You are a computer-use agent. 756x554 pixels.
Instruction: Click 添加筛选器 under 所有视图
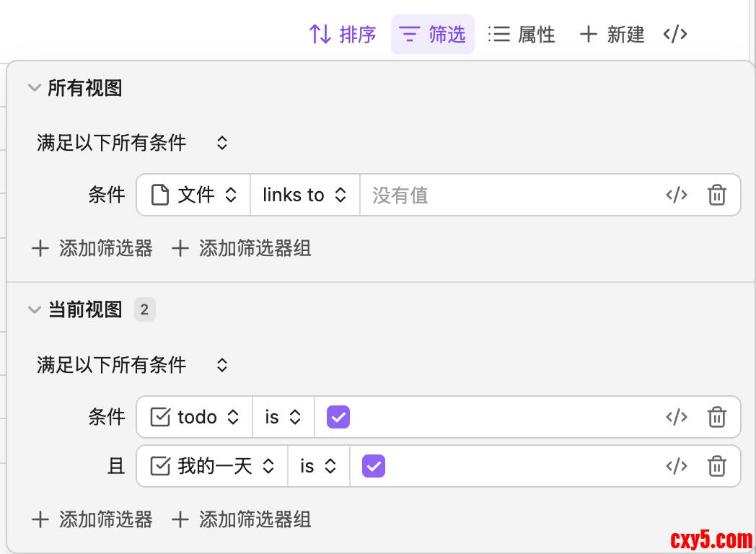click(x=92, y=249)
